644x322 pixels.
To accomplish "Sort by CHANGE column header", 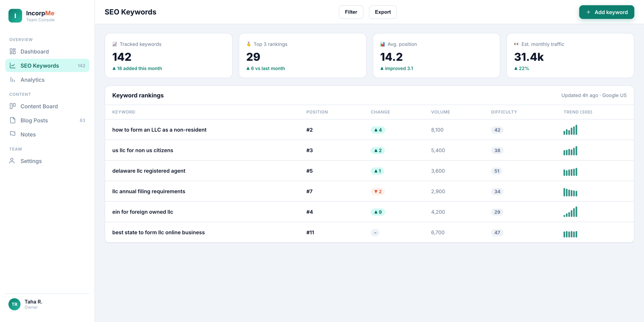I will click(380, 112).
